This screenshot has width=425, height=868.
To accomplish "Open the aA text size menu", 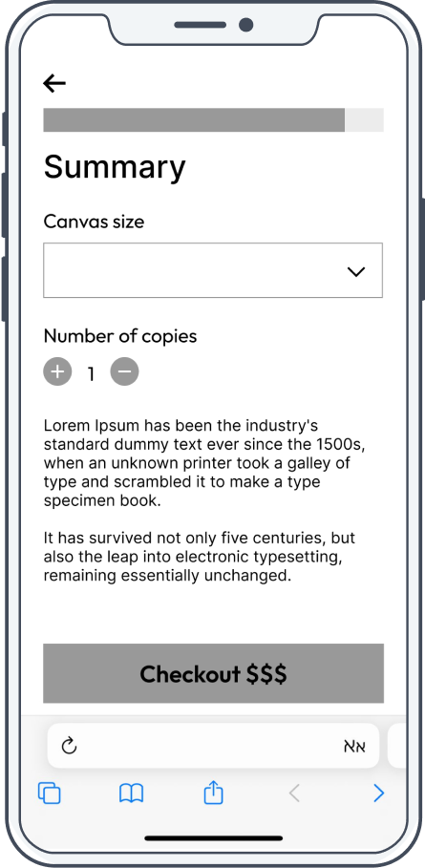I will 354,746.
